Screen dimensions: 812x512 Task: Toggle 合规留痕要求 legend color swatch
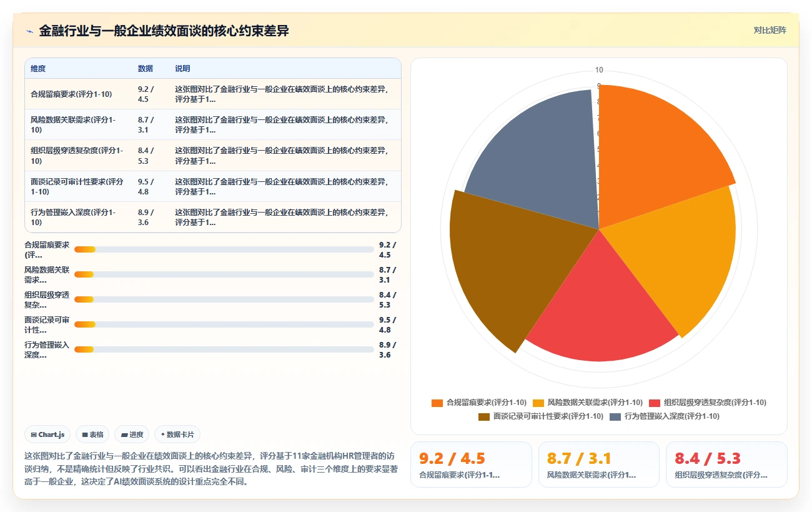(x=437, y=403)
